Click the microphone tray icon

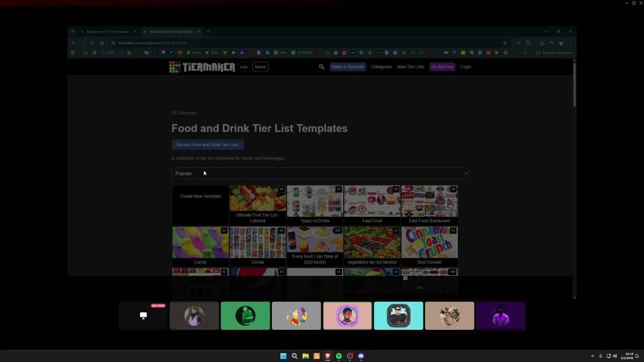(600, 356)
